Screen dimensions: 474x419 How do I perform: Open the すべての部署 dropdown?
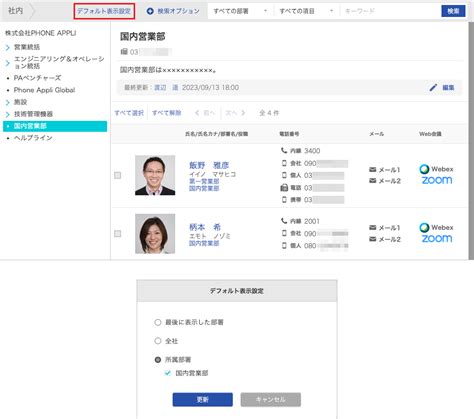click(x=240, y=11)
